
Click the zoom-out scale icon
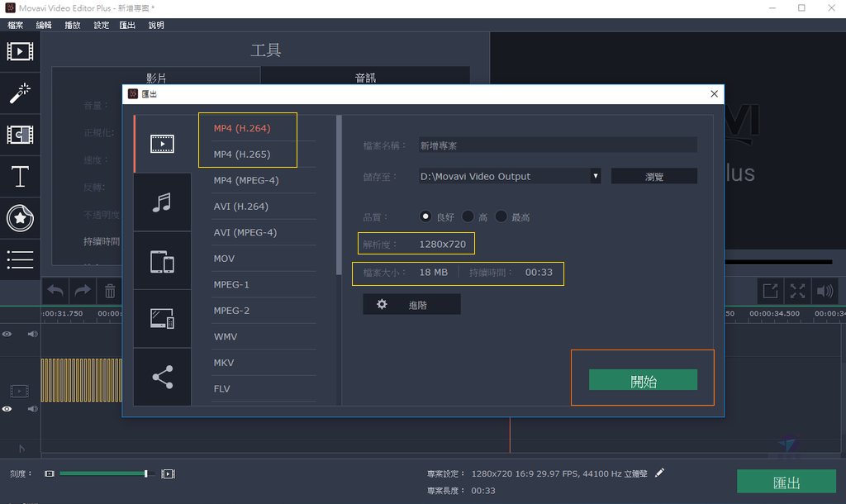50,473
